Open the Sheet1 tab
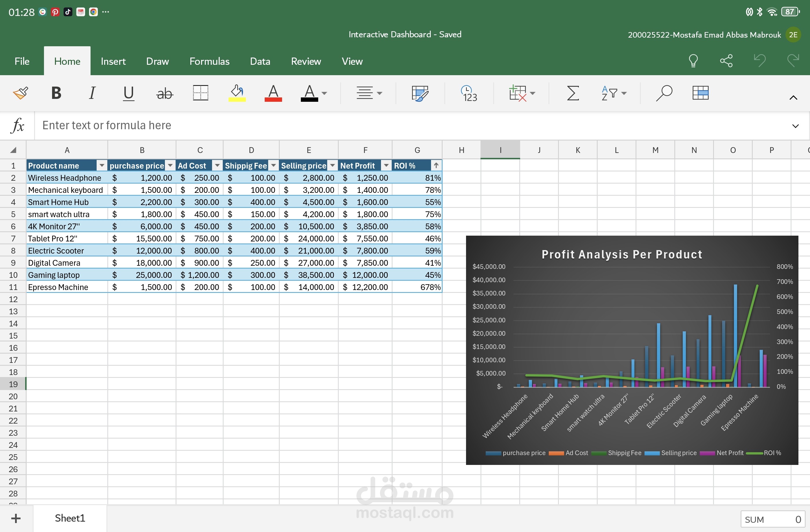The image size is (810, 532). pyautogui.click(x=70, y=518)
